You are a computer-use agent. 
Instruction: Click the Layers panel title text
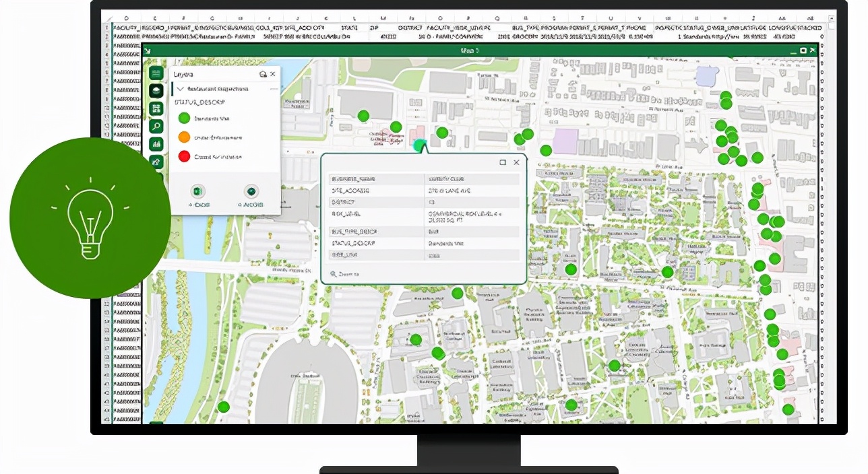pos(183,75)
